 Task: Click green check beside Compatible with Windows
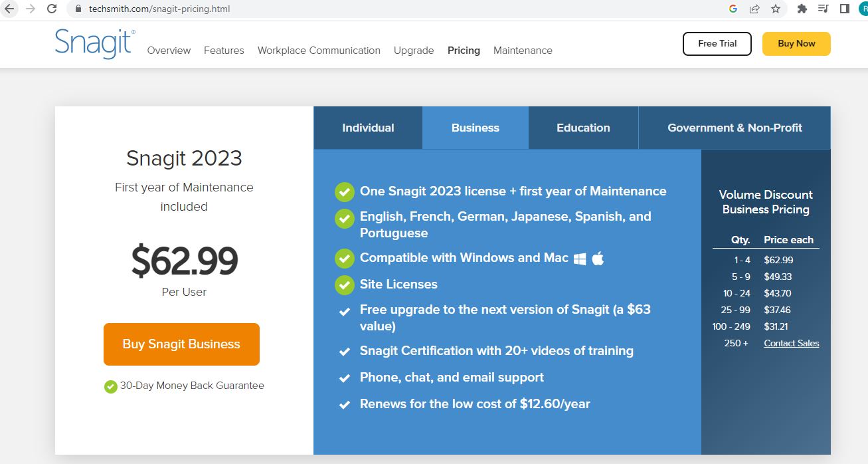[344, 259]
